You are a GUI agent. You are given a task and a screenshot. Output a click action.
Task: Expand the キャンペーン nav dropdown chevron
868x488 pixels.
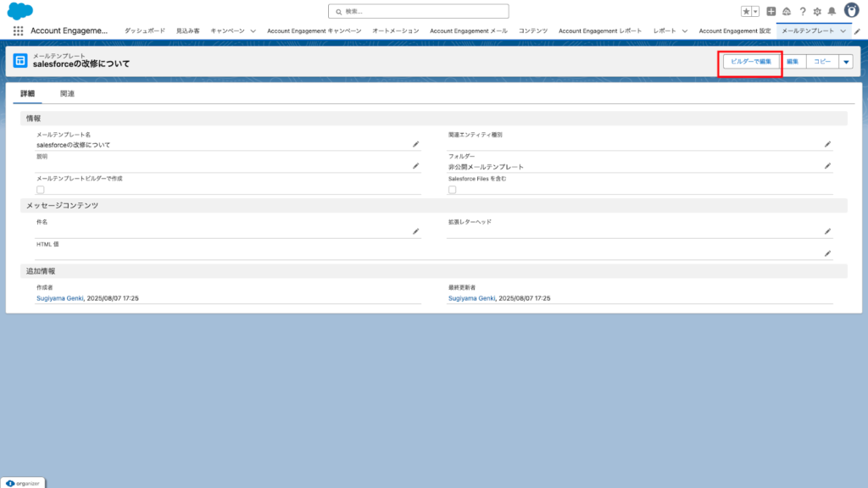[253, 31]
